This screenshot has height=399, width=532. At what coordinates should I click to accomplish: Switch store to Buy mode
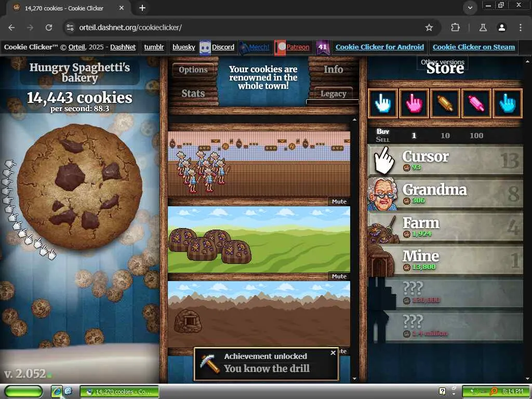click(x=383, y=131)
